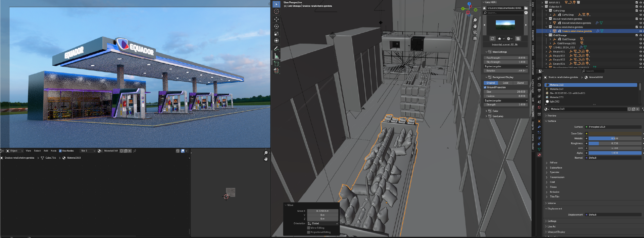Open Tool properties tab icon

pos(539,78)
